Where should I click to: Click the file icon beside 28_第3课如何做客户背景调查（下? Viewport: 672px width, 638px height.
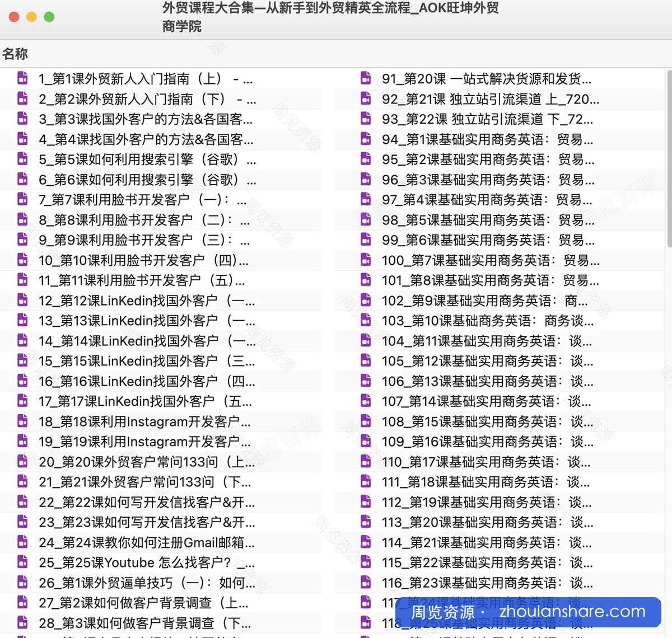(x=22, y=622)
